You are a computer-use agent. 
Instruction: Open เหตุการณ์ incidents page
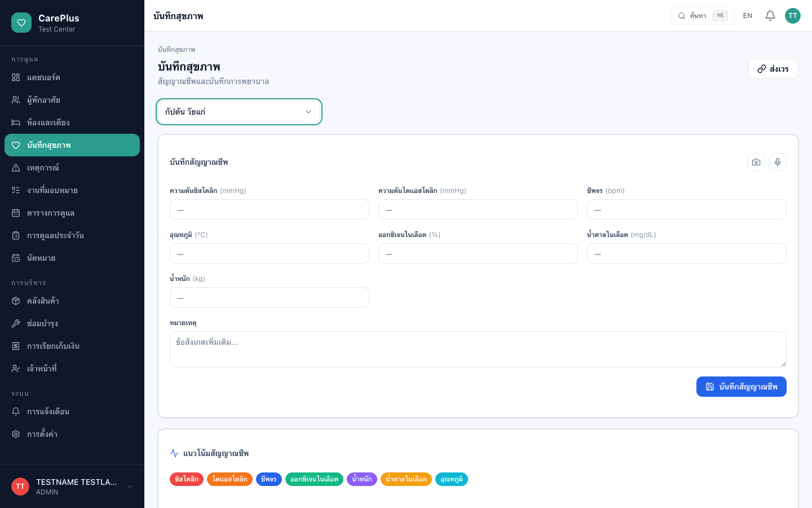tap(72, 168)
